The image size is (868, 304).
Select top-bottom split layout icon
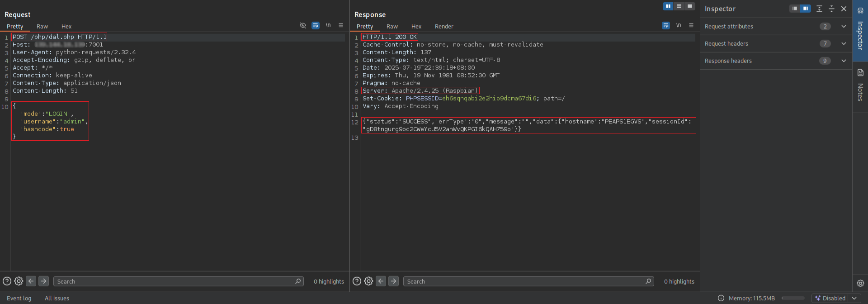(679, 6)
